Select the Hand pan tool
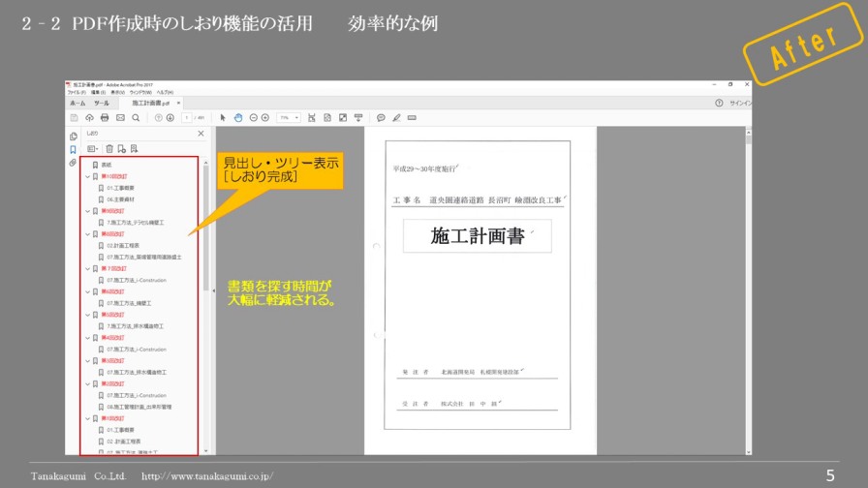The height and width of the screenshot is (488, 868). (x=237, y=117)
